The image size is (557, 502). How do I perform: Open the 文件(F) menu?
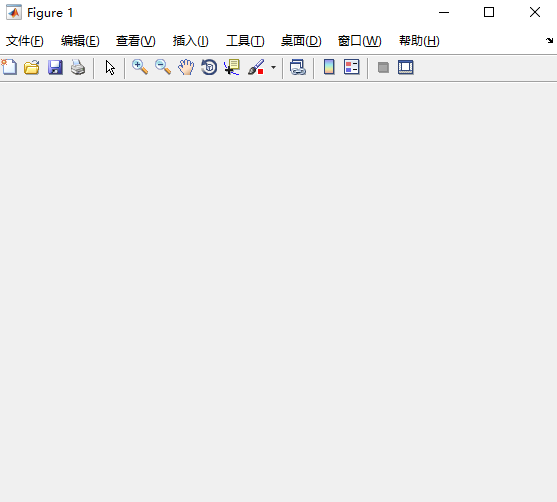coord(25,41)
